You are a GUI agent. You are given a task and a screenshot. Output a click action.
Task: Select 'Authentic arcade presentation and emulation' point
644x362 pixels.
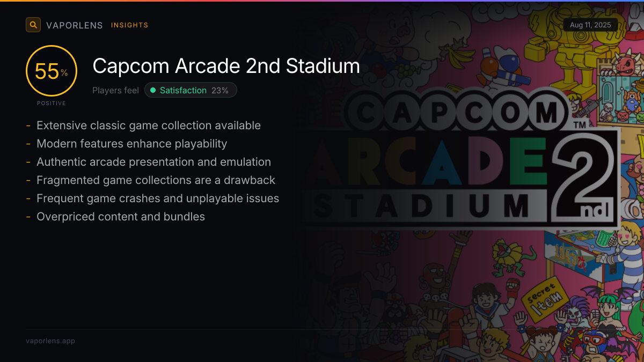tap(153, 162)
